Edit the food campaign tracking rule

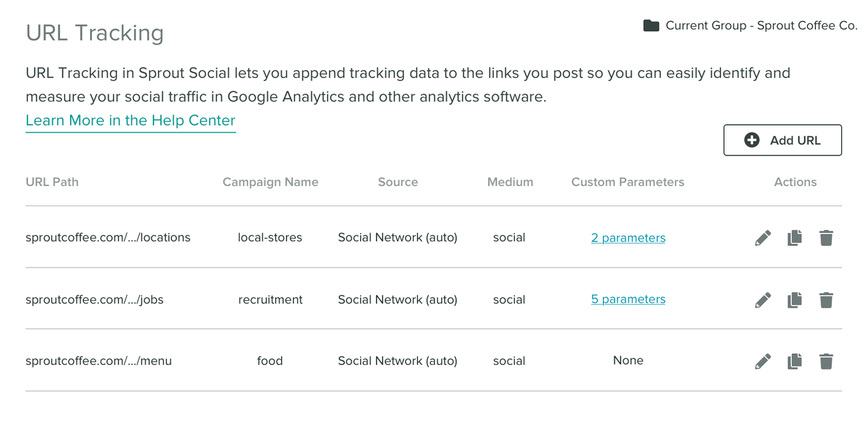763,362
